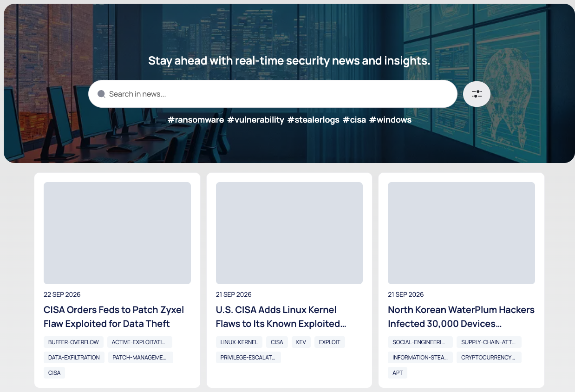Select the #ransomware hashtag
575x392 pixels.
click(x=196, y=120)
